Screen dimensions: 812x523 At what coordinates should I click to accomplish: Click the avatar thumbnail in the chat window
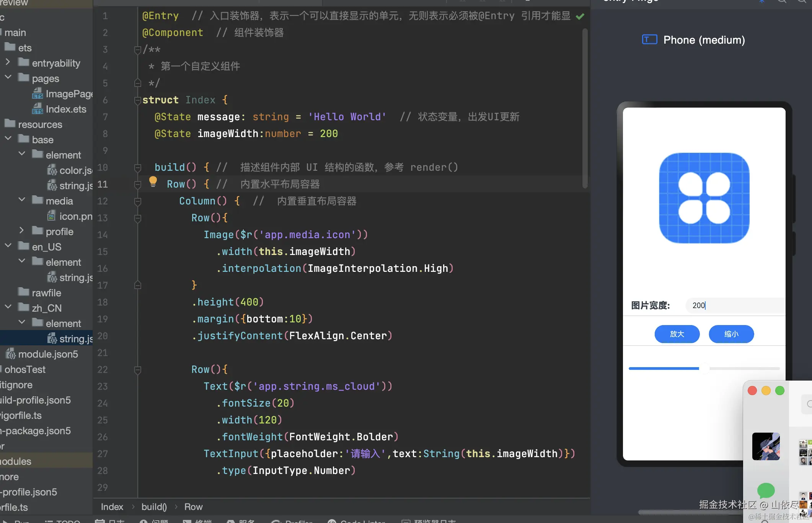coord(766,446)
